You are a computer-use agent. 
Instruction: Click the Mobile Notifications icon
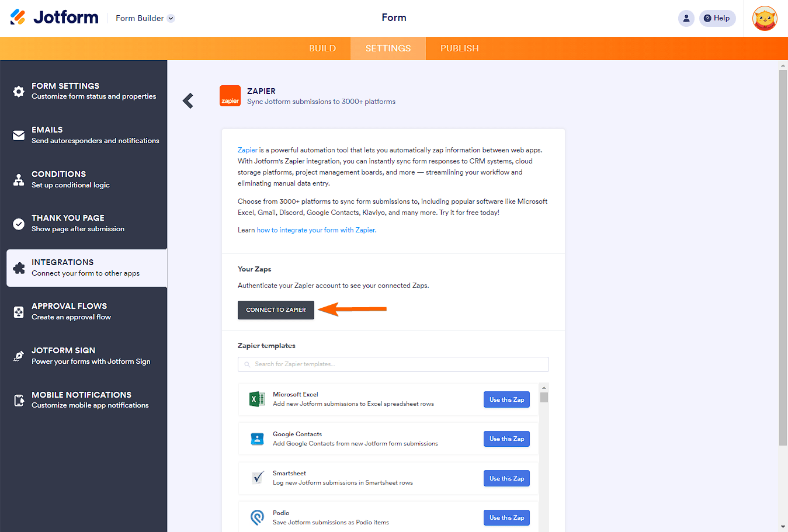click(19, 400)
